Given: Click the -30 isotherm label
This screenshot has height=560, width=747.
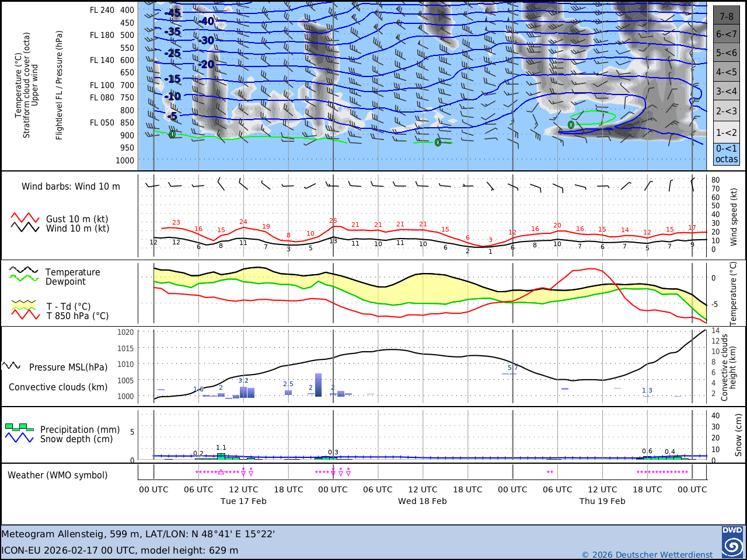Looking at the screenshot, I should pos(206,41).
